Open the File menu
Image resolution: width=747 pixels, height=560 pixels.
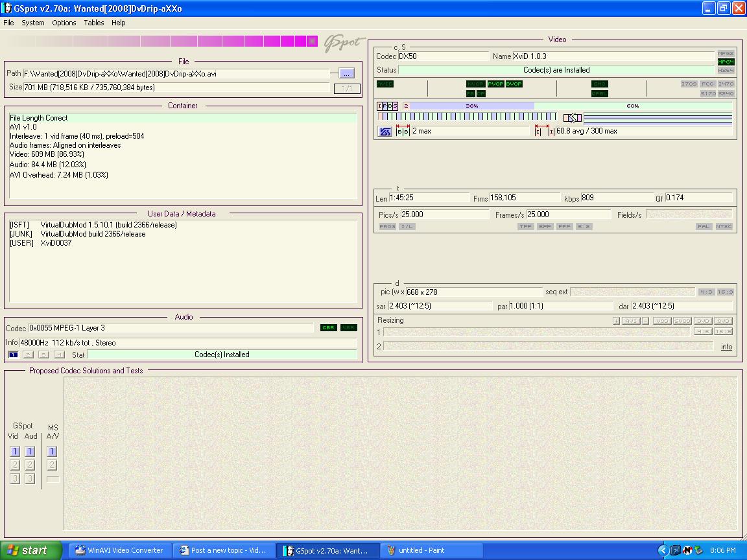coord(8,23)
